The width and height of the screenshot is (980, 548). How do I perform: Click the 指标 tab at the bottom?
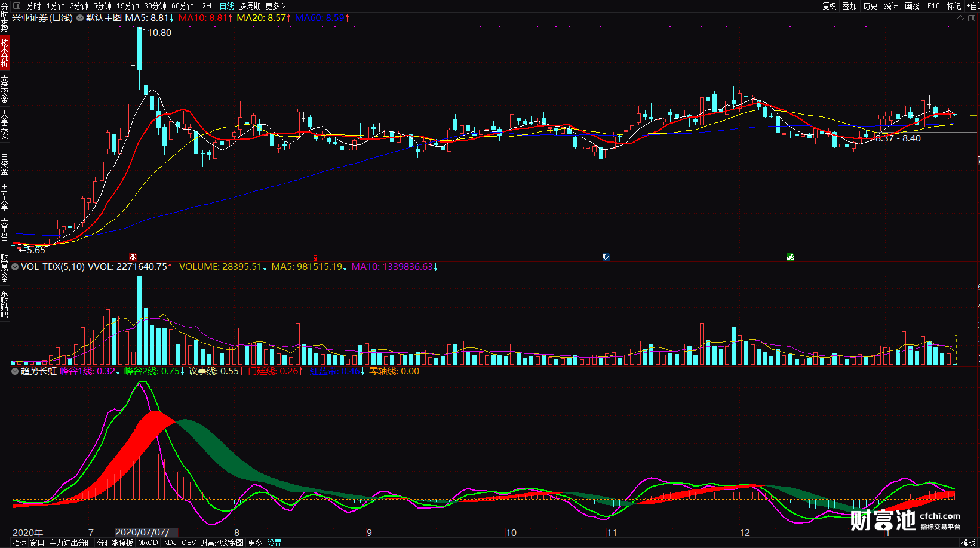tap(19, 543)
